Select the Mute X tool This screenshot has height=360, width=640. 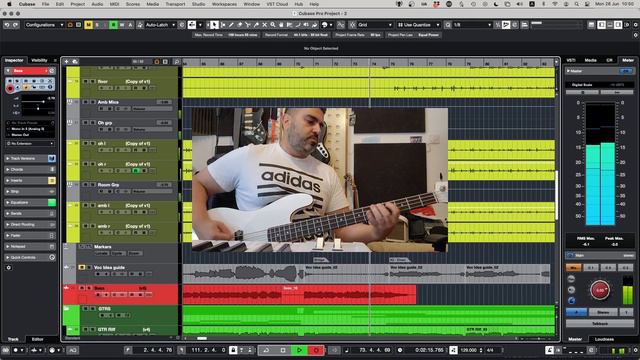click(264, 25)
